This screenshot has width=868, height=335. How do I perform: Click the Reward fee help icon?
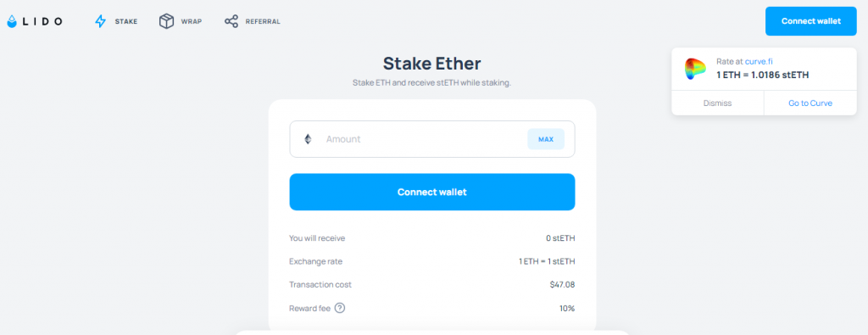tap(340, 308)
